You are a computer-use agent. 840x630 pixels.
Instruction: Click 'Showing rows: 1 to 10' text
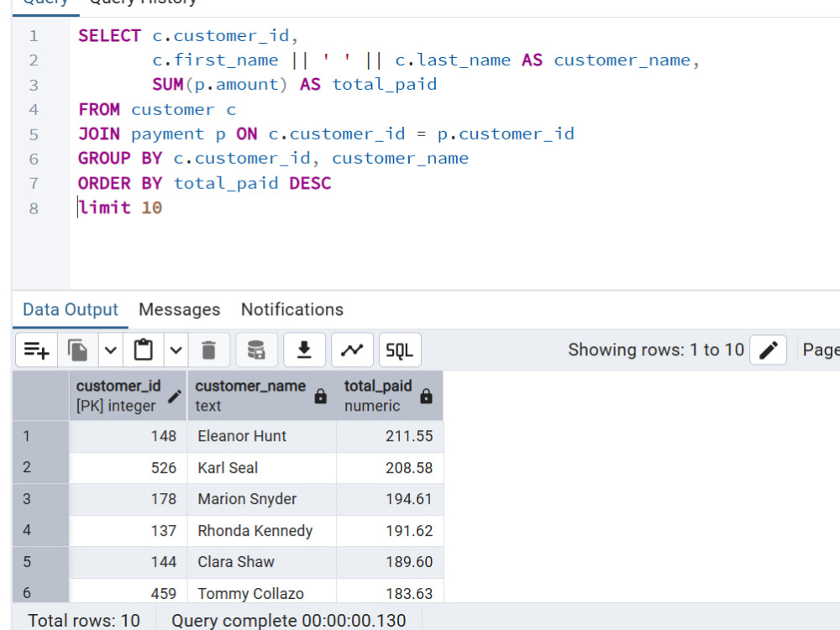coord(656,349)
